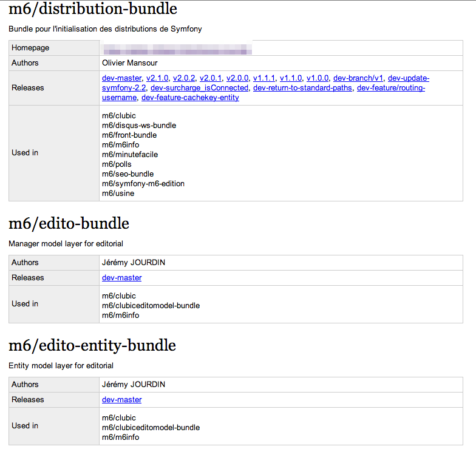Viewport: 476px width, 452px height.
Task: Click m6/front-bundle in Used in list
Action: [x=129, y=135]
